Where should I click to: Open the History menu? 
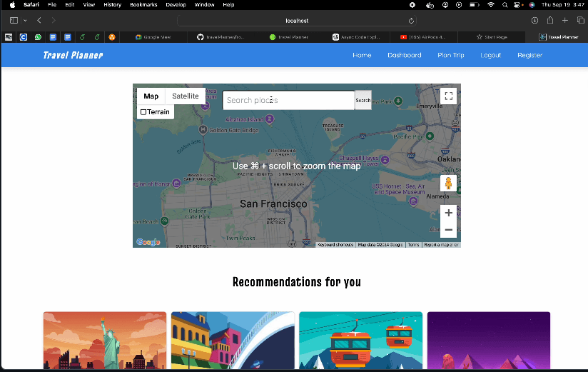coord(113,4)
